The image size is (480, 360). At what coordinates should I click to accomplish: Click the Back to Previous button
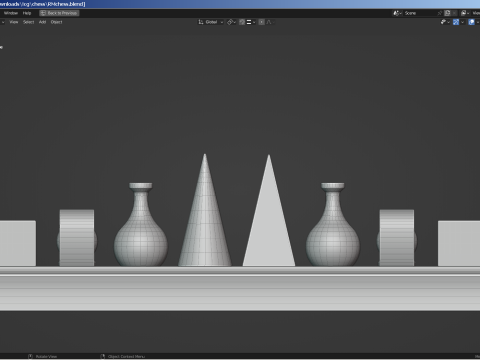59,13
